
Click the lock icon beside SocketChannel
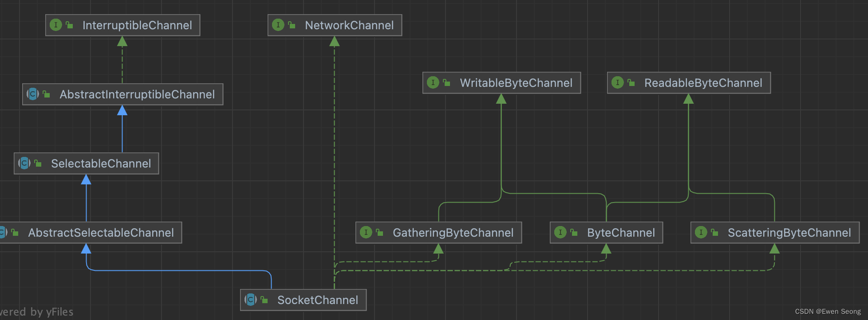tap(264, 300)
